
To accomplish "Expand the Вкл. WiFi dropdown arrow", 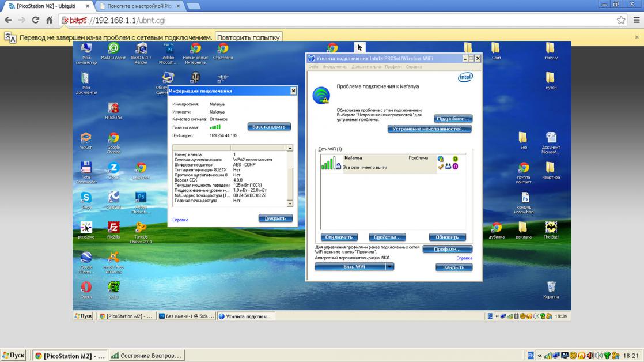I will 390,267.
